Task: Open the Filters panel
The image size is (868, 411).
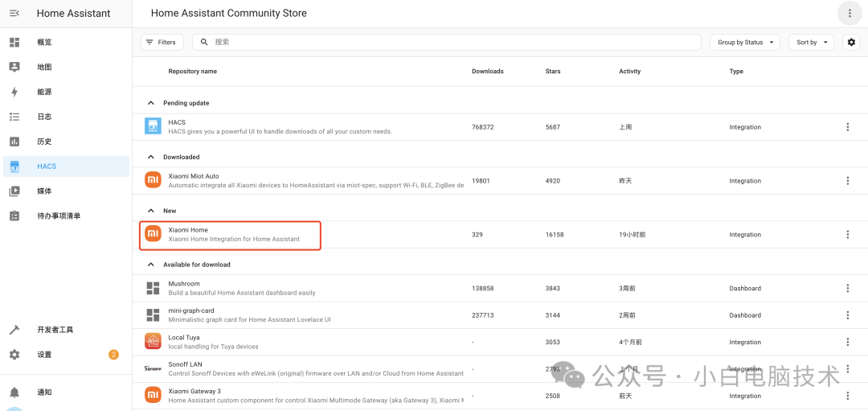Action: pos(162,42)
